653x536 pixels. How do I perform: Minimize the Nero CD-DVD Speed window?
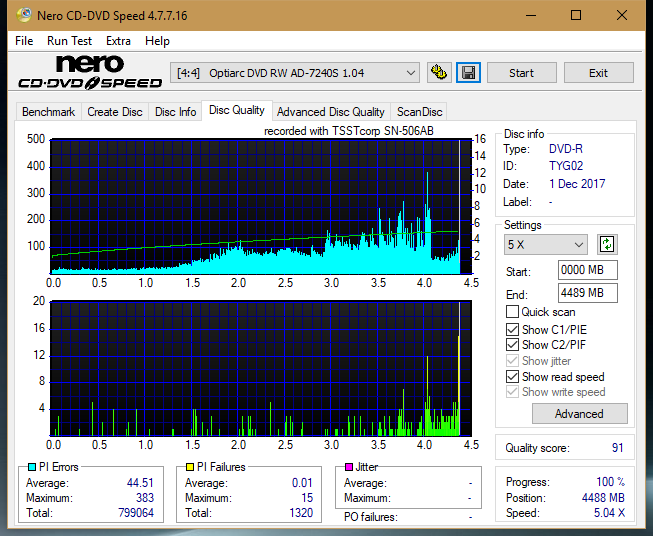531,15
